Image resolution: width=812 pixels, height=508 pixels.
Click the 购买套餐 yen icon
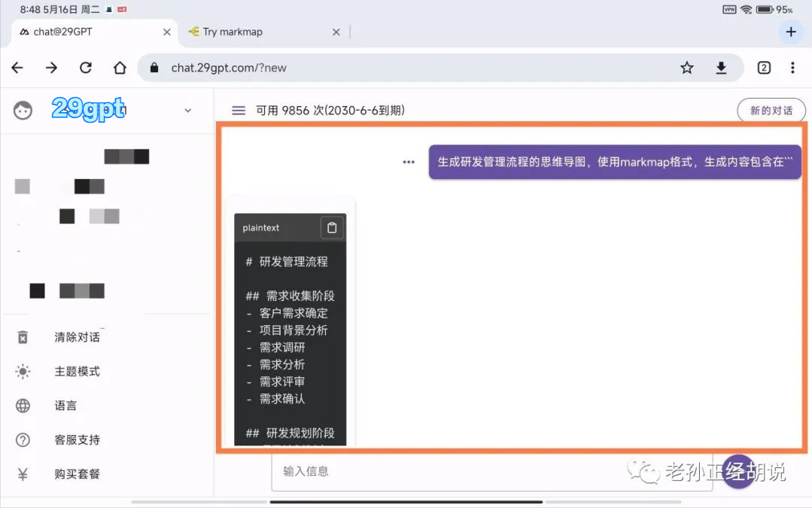click(23, 474)
